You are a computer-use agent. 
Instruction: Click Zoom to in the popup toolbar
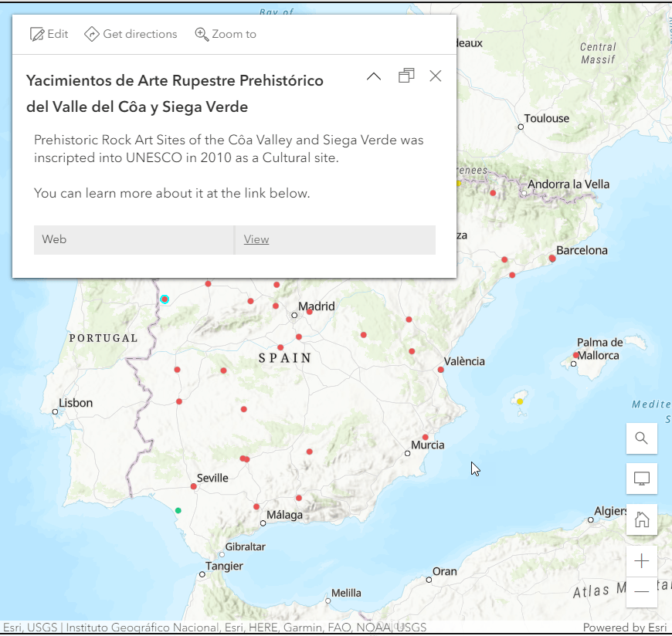click(226, 34)
